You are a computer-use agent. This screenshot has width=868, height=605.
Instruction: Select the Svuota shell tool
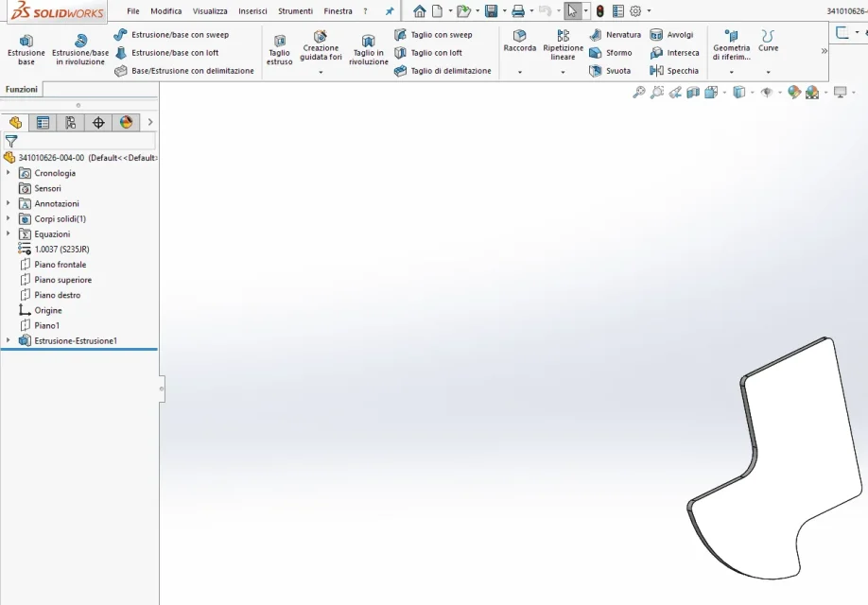pyautogui.click(x=610, y=71)
